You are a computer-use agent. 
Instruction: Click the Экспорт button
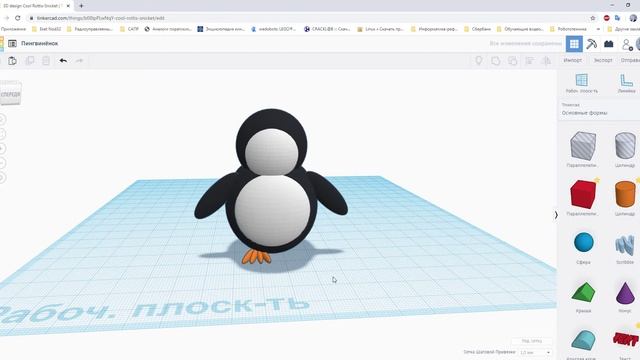(x=603, y=60)
